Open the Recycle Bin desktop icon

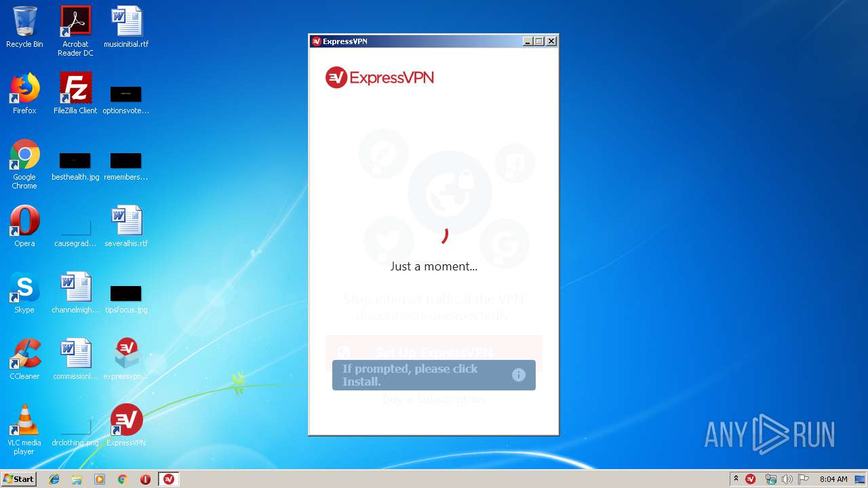click(x=24, y=27)
